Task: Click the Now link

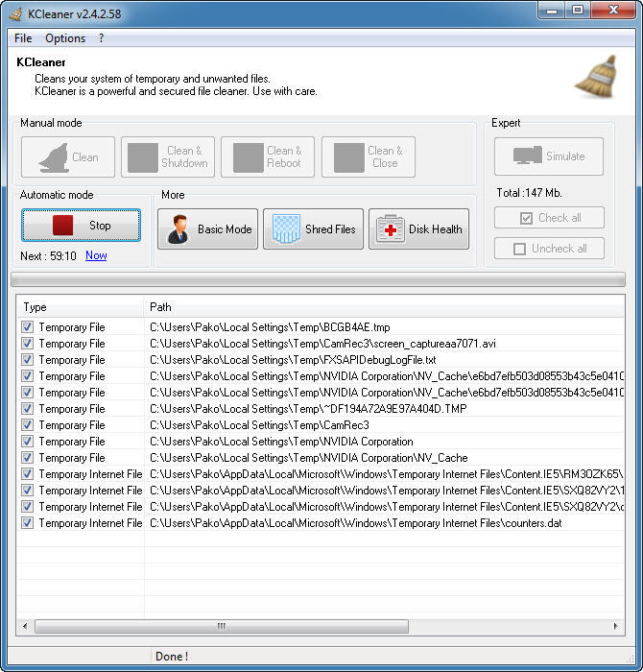Action: tap(96, 255)
